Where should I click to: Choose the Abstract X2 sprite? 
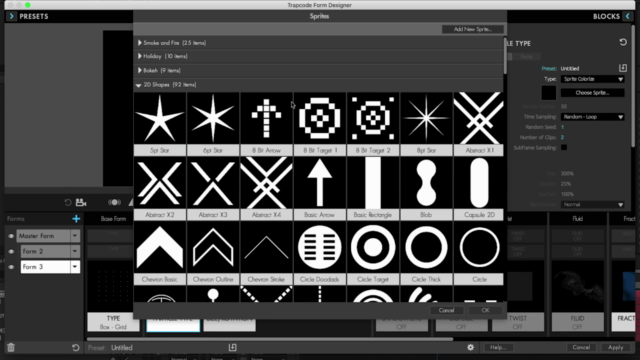(160, 188)
